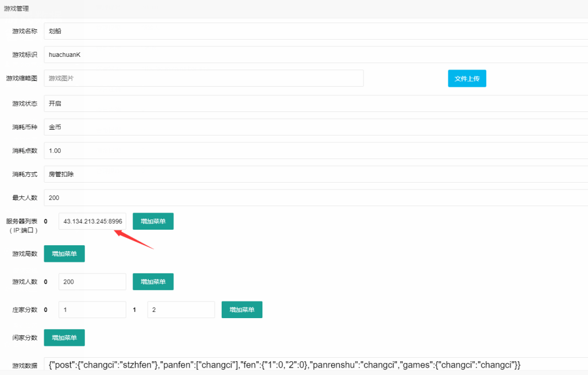
Task: Open the 消耗方式 dropdown showing 房管扣除
Action: [315, 174]
